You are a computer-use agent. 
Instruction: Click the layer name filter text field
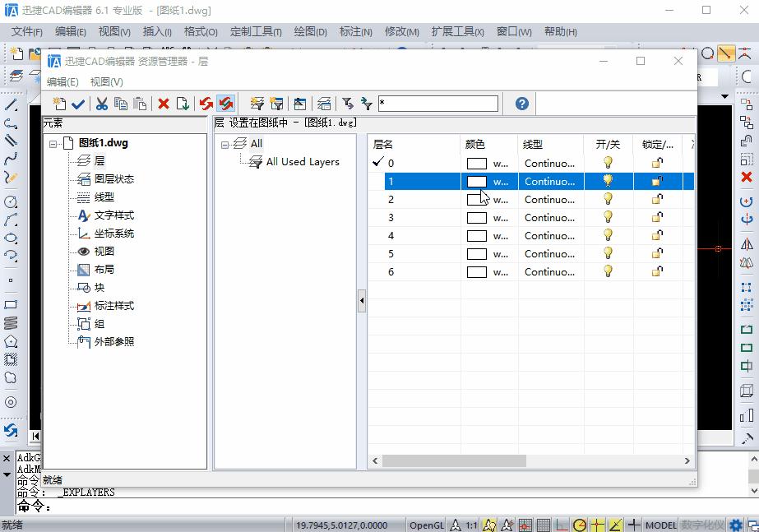437,104
